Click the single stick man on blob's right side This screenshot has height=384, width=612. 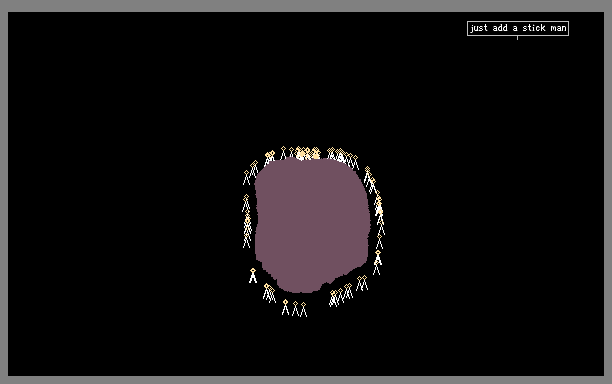[x=379, y=242]
